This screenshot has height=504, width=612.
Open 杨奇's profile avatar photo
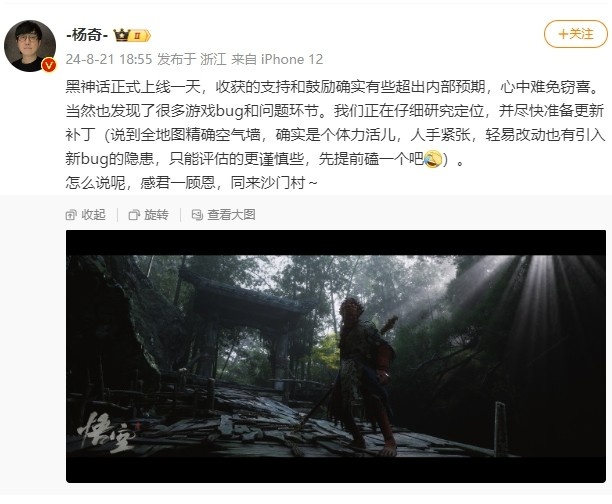click(x=30, y=46)
